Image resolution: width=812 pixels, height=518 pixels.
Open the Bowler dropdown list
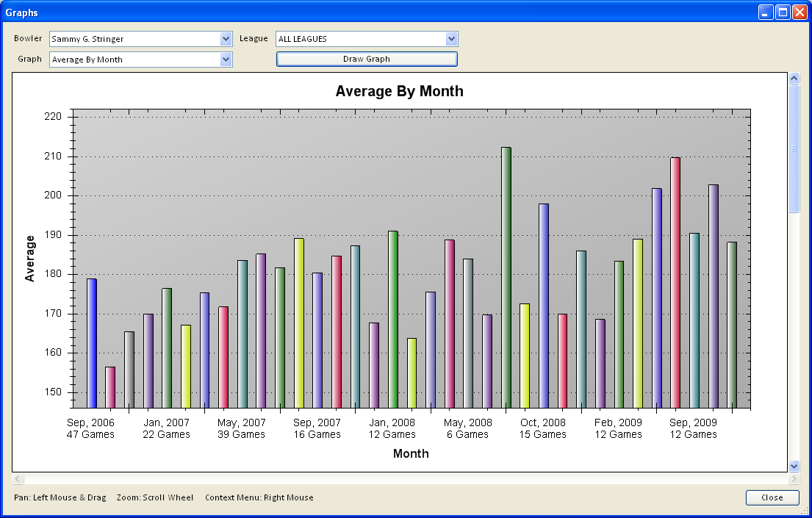tap(226, 39)
